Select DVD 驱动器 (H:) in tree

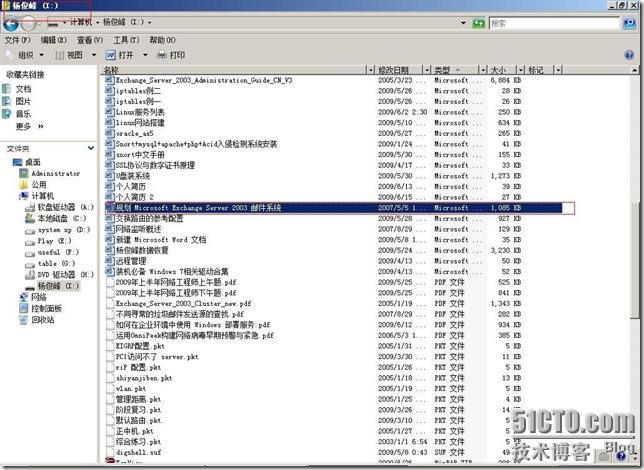(66, 274)
